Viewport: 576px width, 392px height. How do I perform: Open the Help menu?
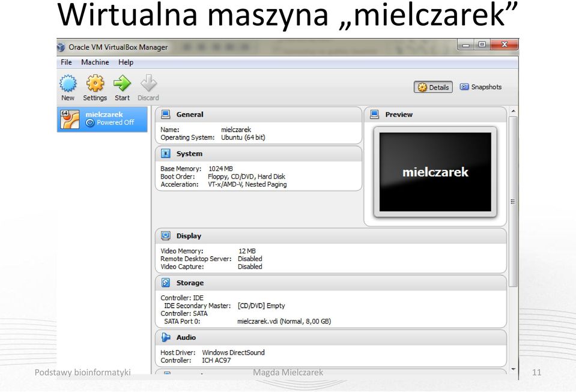point(126,62)
